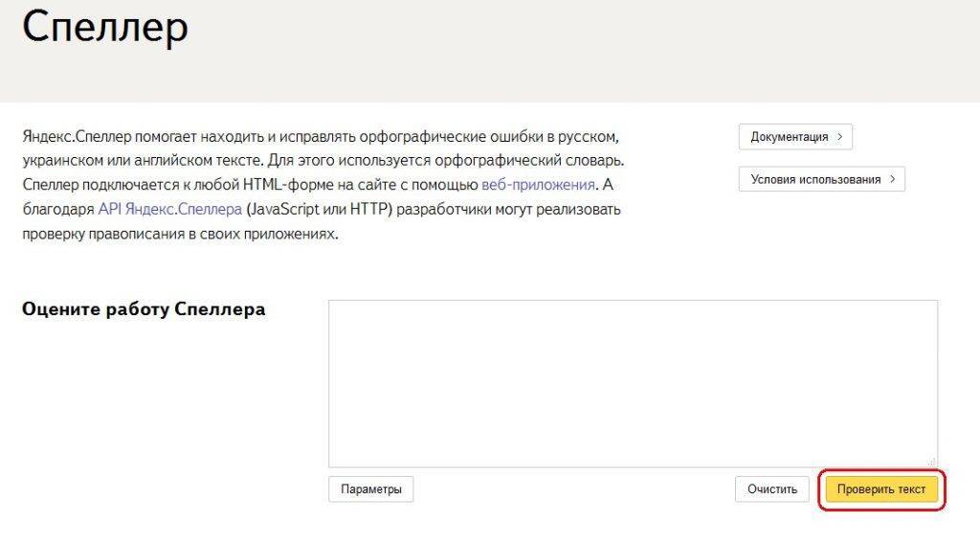Click the chevron arrow inside Документация

click(x=839, y=137)
